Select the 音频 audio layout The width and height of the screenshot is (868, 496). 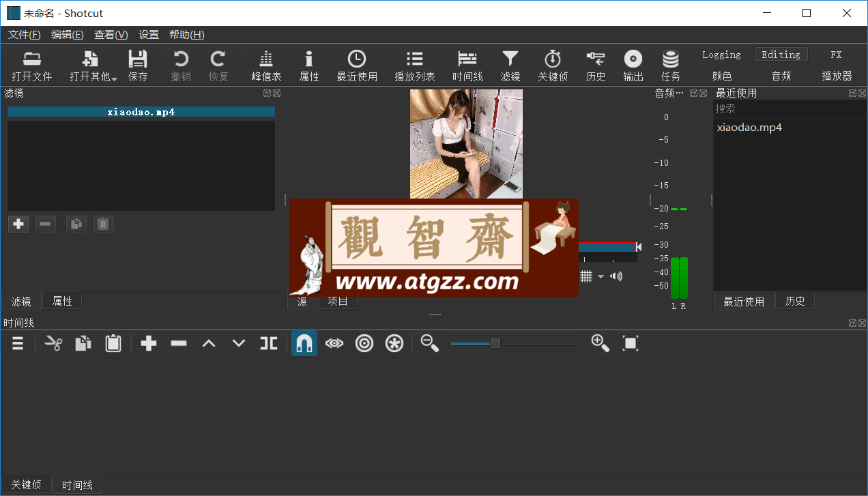[781, 76]
